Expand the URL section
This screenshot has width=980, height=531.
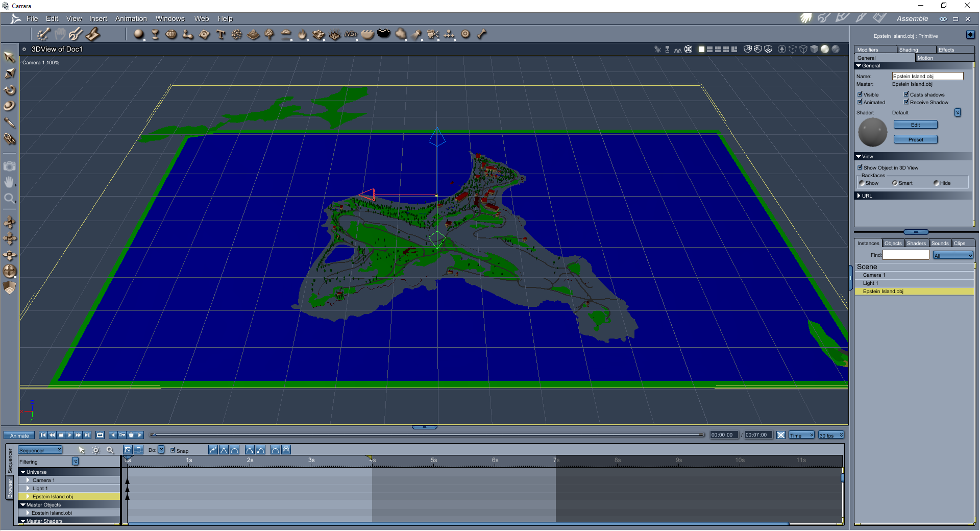click(x=859, y=196)
